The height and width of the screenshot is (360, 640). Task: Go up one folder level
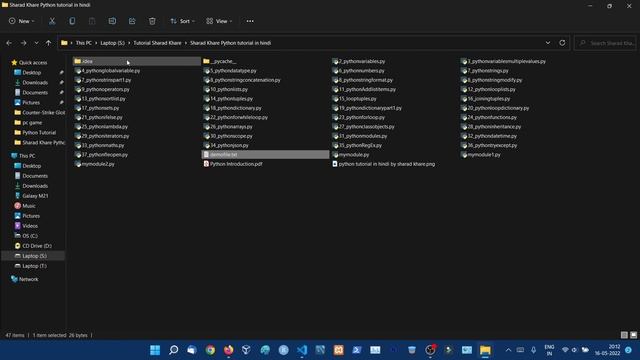click(48, 43)
